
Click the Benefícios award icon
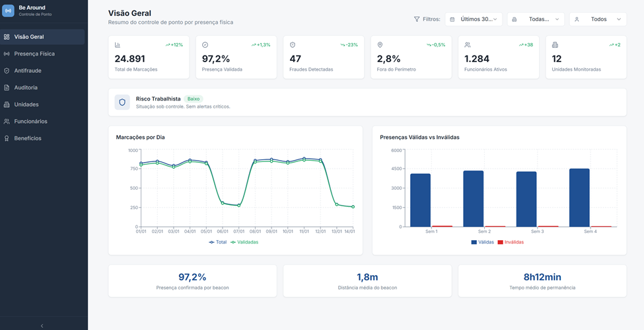[x=7, y=138]
